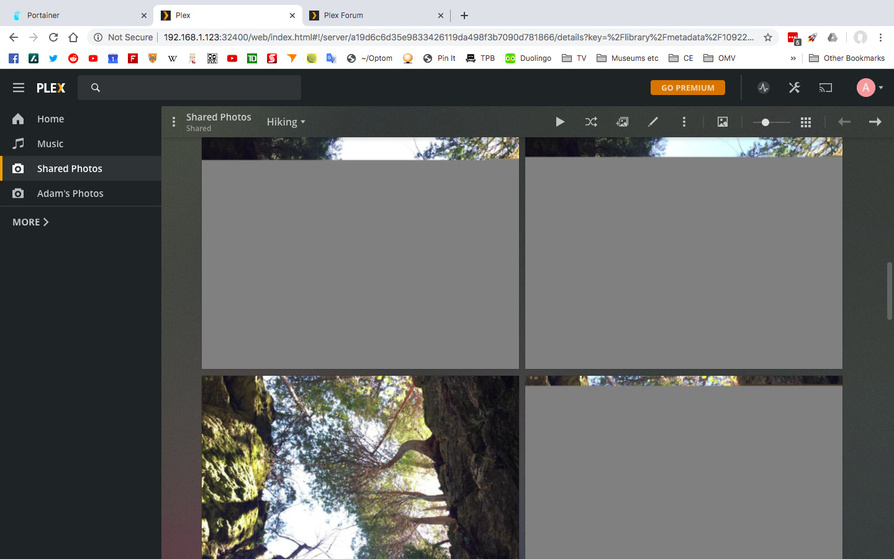Screen dimensions: 894x559
Task: Expand the Museums etc bookmarks folder
Action: (x=627, y=58)
